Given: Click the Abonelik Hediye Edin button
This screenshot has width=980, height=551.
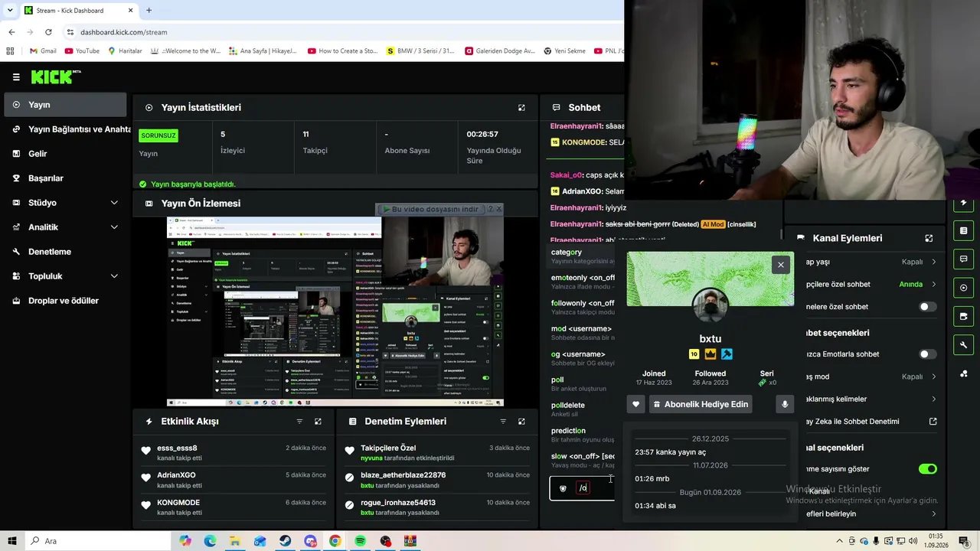Looking at the screenshot, I should click(x=700, y=404).
